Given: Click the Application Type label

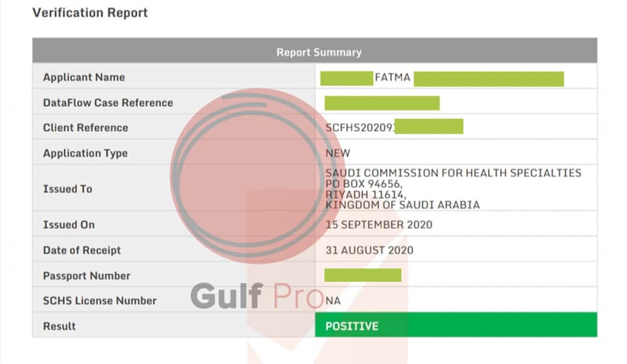Looking at the screenshot, I should [x=85, y=153].
